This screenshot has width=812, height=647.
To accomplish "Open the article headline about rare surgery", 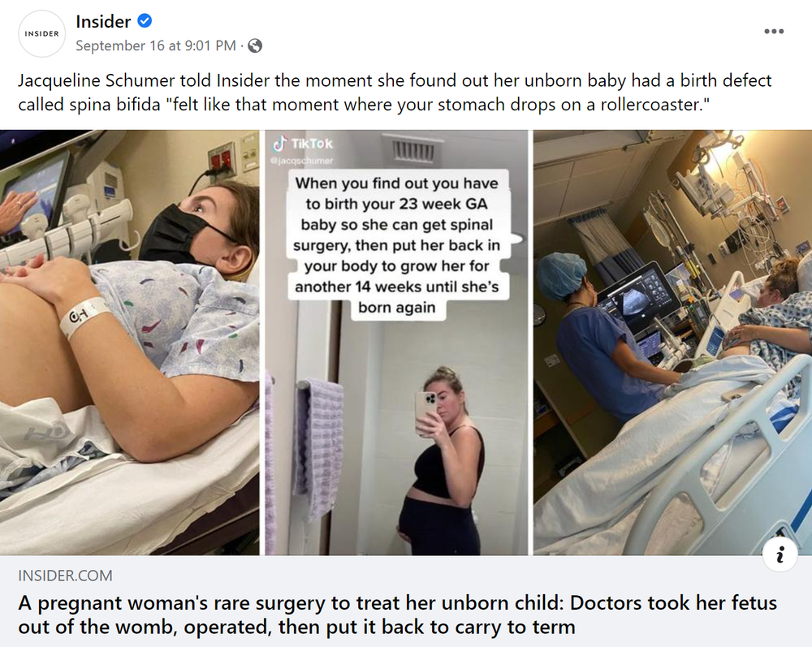I will pos(397,615).
